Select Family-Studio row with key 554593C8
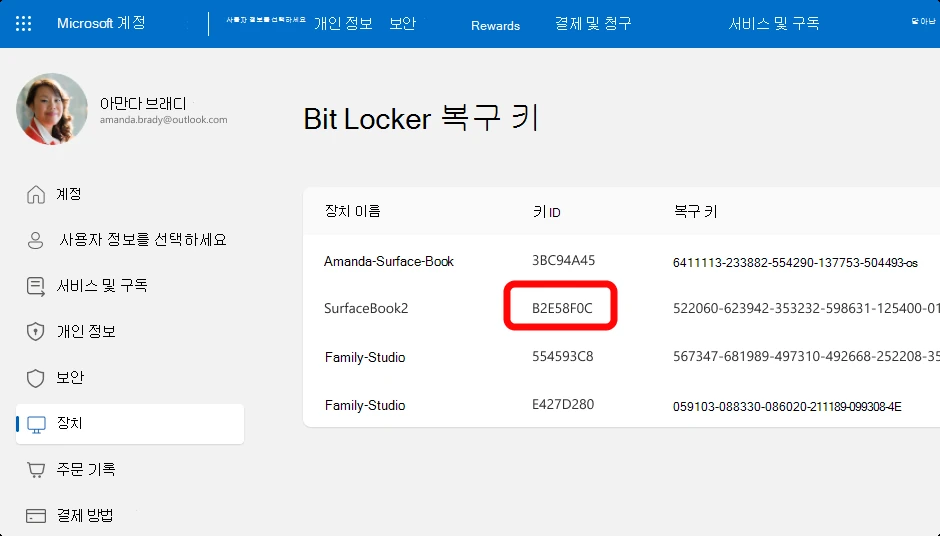 click(365, 357)
